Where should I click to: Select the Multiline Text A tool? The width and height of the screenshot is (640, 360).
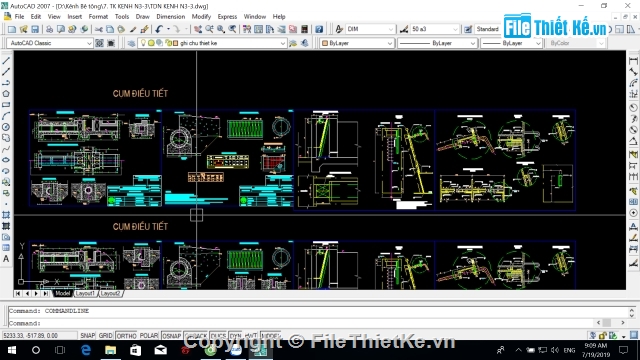click(x=6, y=259)
